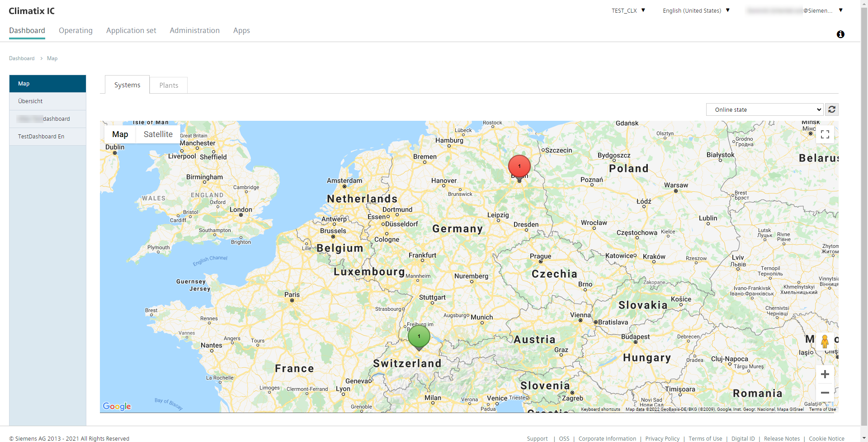Open the Operating menu

tap(75, 30)
